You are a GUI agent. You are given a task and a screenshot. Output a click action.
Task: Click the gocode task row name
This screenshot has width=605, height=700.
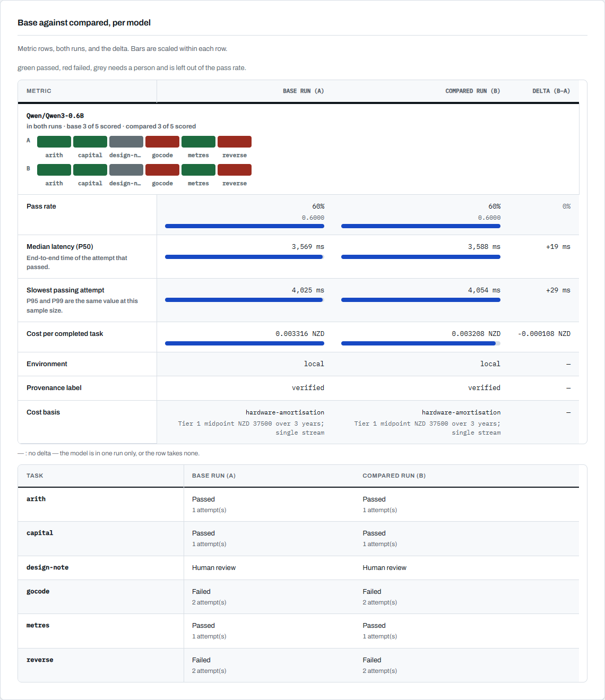(x=38, y=591)
